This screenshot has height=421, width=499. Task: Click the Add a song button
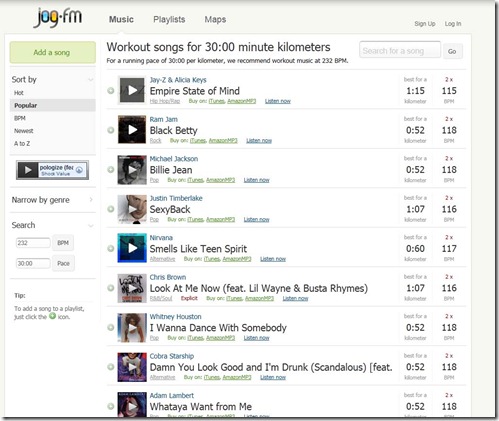(x=53, y=52)
